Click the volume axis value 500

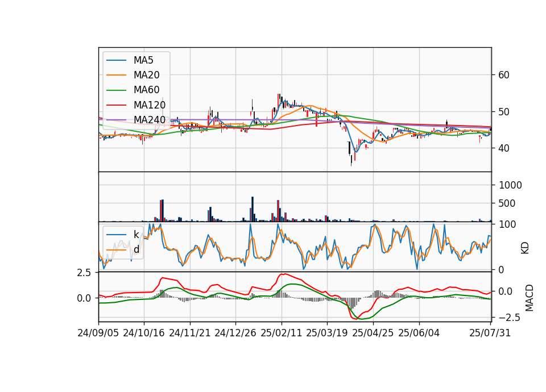[507, 203]
